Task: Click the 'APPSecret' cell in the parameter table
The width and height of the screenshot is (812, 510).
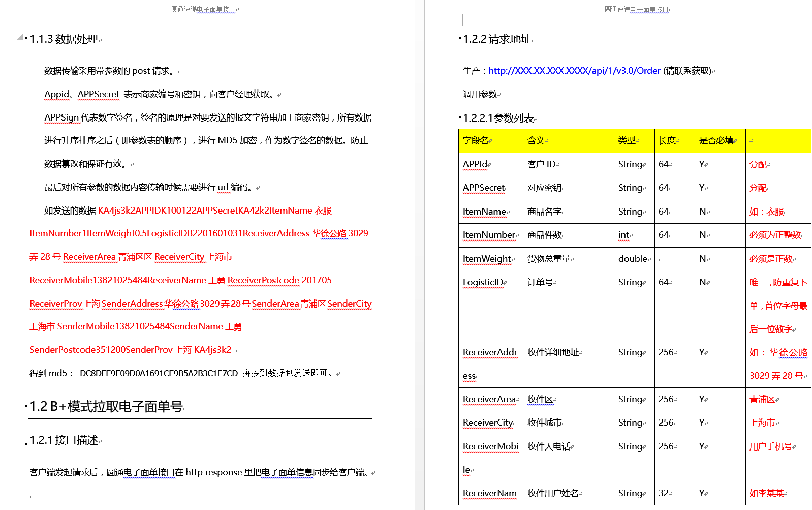Action: (x=491, y=188)
